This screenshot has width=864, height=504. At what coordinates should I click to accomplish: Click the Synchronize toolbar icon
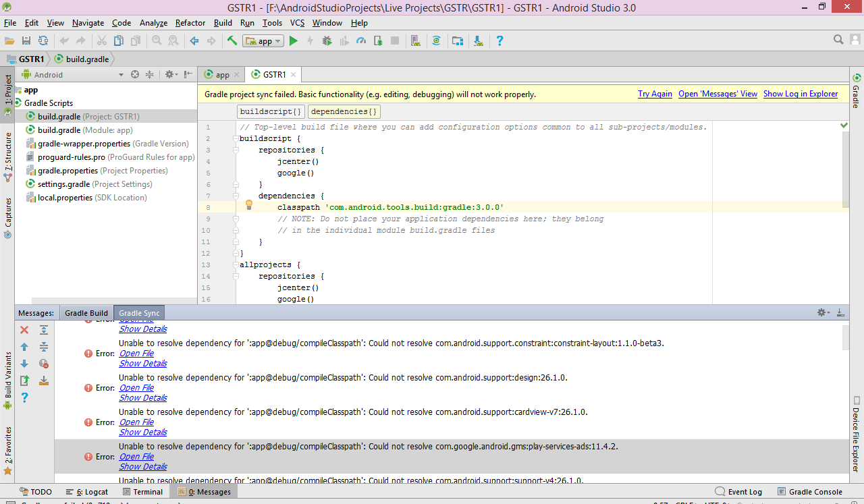click(43, 41)
